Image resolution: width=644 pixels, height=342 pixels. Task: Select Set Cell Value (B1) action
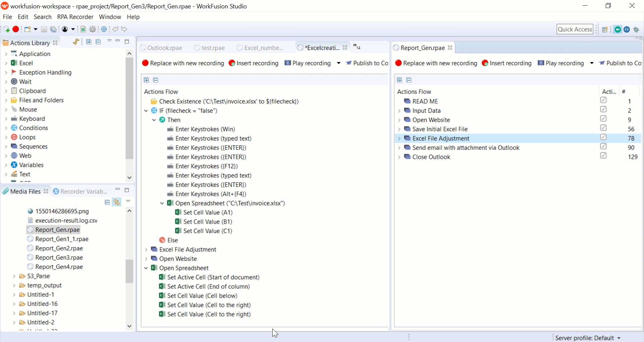[204, 222]
